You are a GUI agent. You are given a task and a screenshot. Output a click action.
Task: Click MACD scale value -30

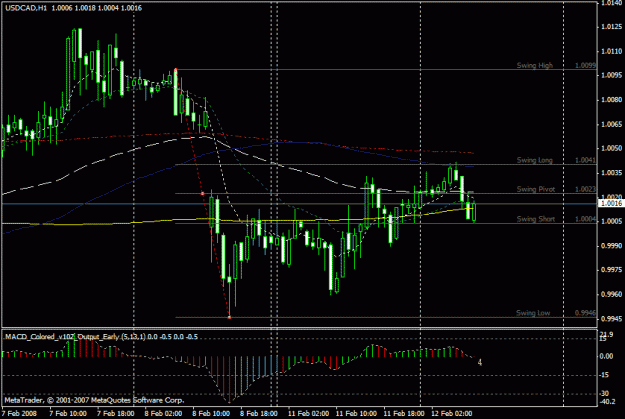click(604, 394)
